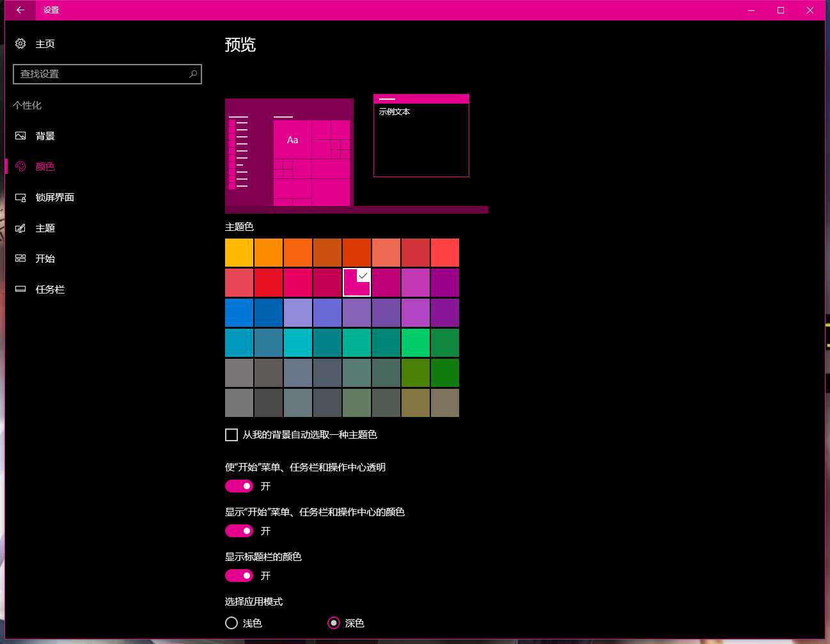Pick the bright blue swatch starting third row
This screenshot has width=830, height=644.
coord(239,313)
